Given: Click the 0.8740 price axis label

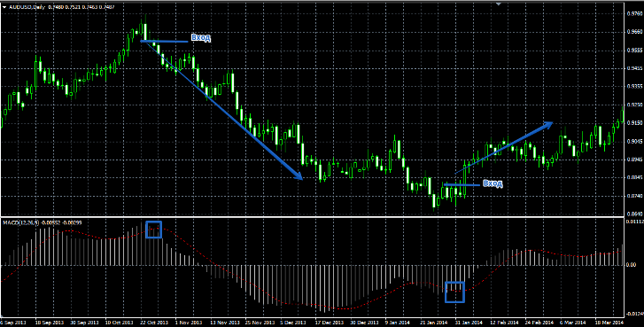Looking at the screenshot, I should (634, 197).
